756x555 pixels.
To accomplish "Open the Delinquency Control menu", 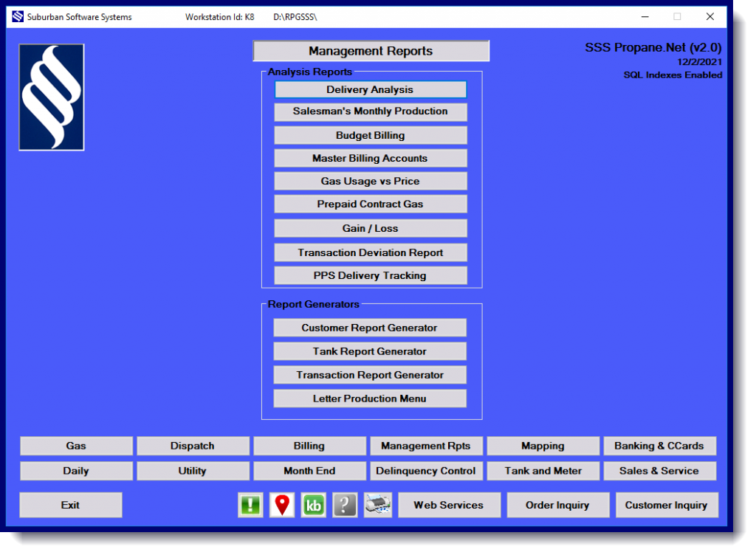I will pos(426,471).
